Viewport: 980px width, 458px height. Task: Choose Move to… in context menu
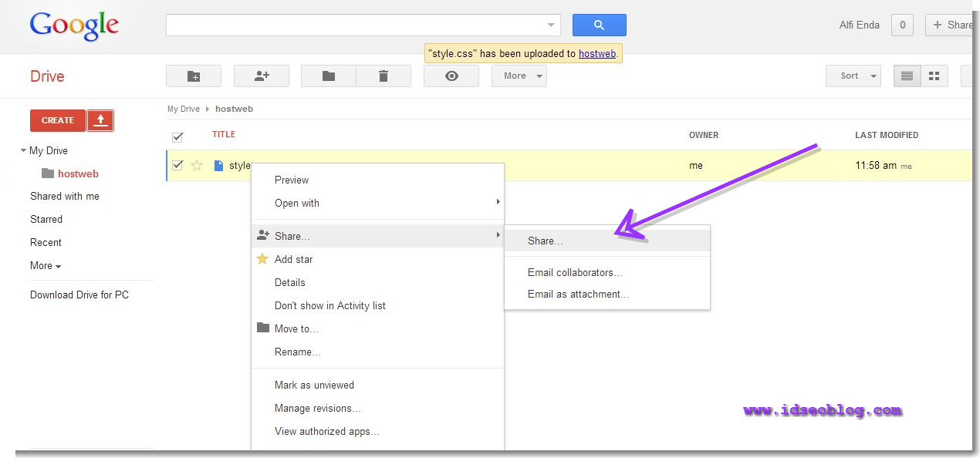[377, 328]
